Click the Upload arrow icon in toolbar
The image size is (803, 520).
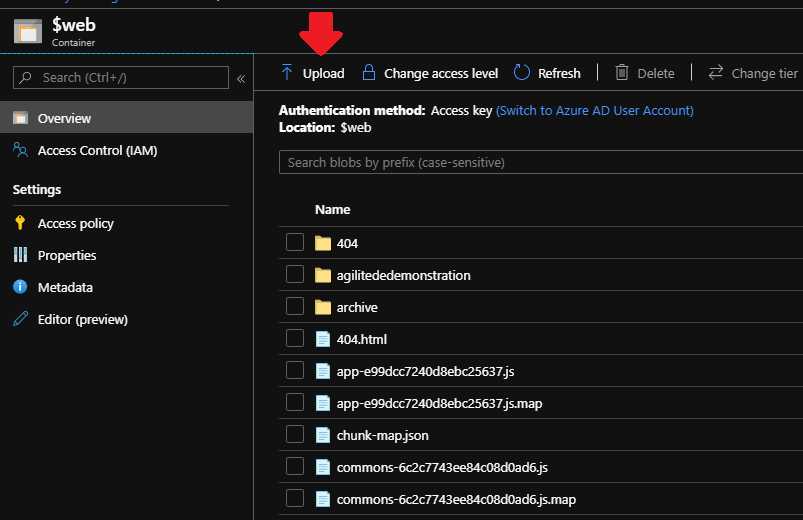pyautogui.click(x=287, y=73)
